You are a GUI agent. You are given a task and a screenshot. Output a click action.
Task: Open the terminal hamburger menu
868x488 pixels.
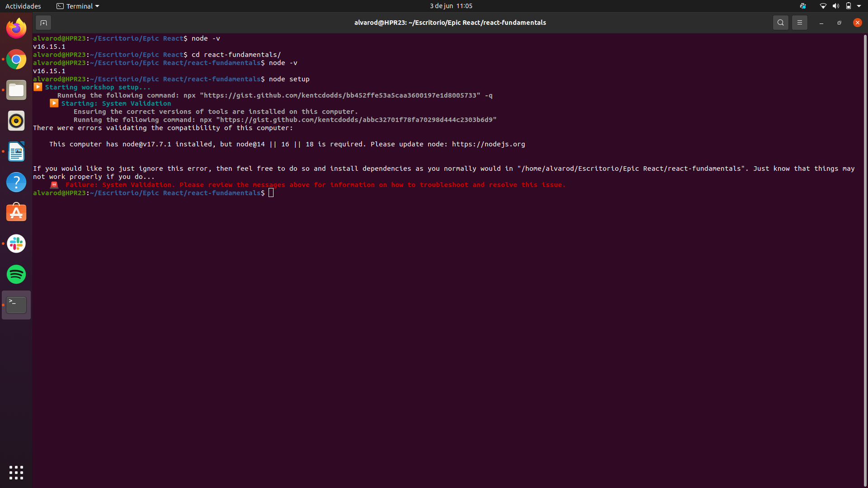point(799,23)
